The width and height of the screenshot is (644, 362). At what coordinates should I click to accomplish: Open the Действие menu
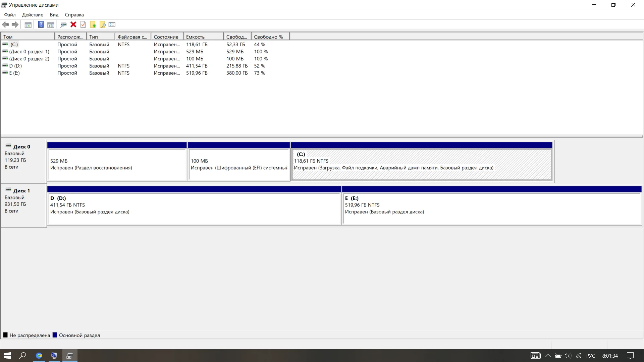tap(33, 15)
